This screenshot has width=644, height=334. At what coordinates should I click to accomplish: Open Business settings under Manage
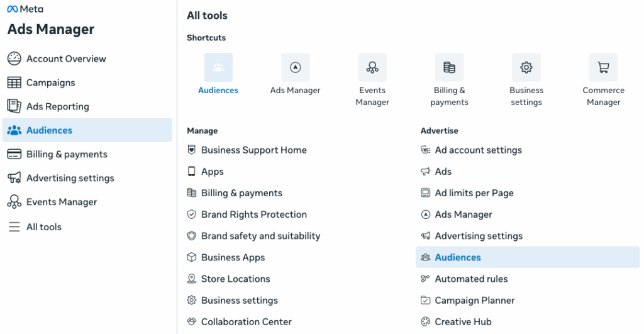[x=240, y=300]
